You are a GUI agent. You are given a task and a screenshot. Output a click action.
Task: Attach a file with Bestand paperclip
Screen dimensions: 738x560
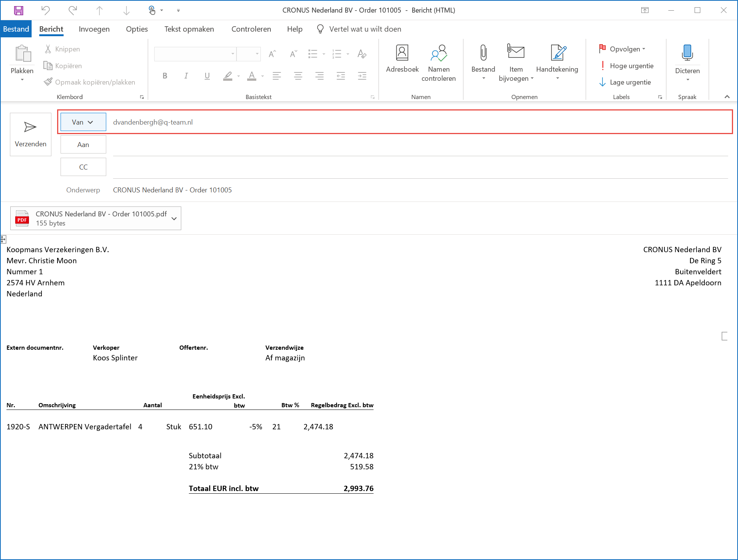coord(483,62)
